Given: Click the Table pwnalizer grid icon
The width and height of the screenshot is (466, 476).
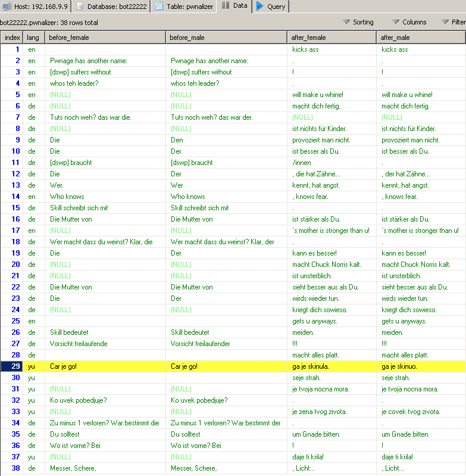Looking at the screenshot, I should point(159,6).
